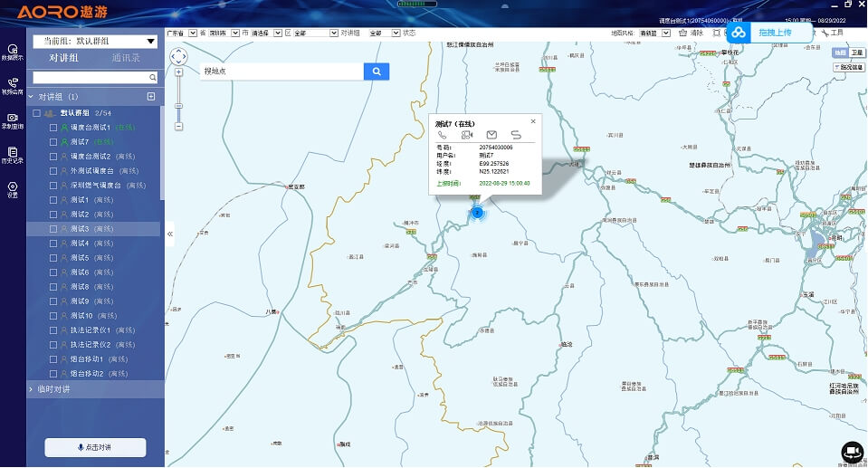Open the 历史记录 sidebar icon

tap(12, 155)
